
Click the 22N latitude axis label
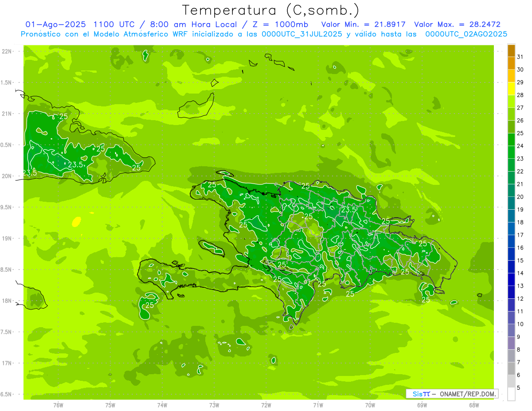pyautogui.click(x=7, y=51)
